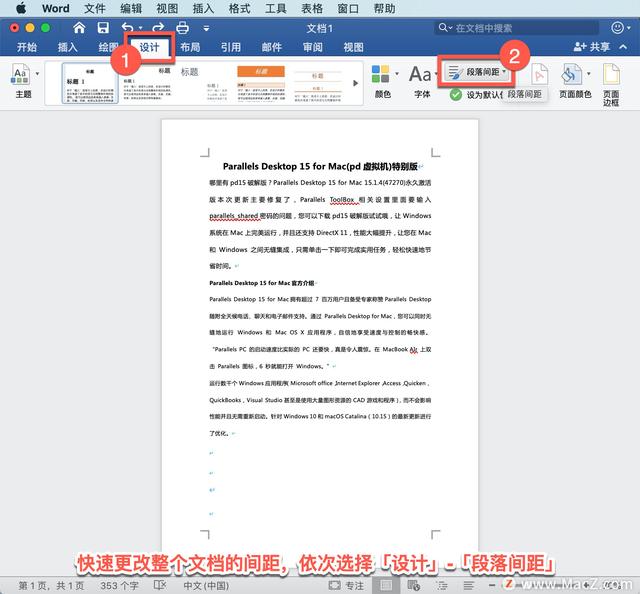Click the 页面颜色 page color icon
The image size is (640, 594).
click(x=571, y=74)
